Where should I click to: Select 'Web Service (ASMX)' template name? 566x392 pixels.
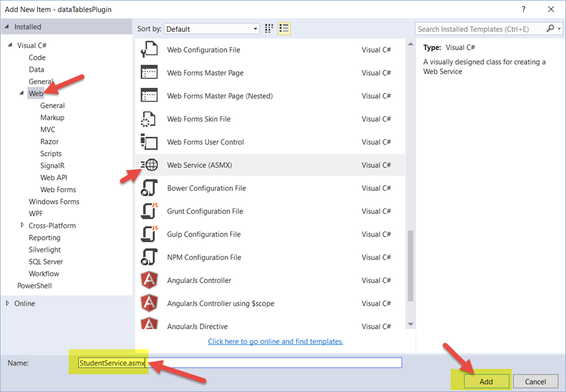tap(200, 165)
